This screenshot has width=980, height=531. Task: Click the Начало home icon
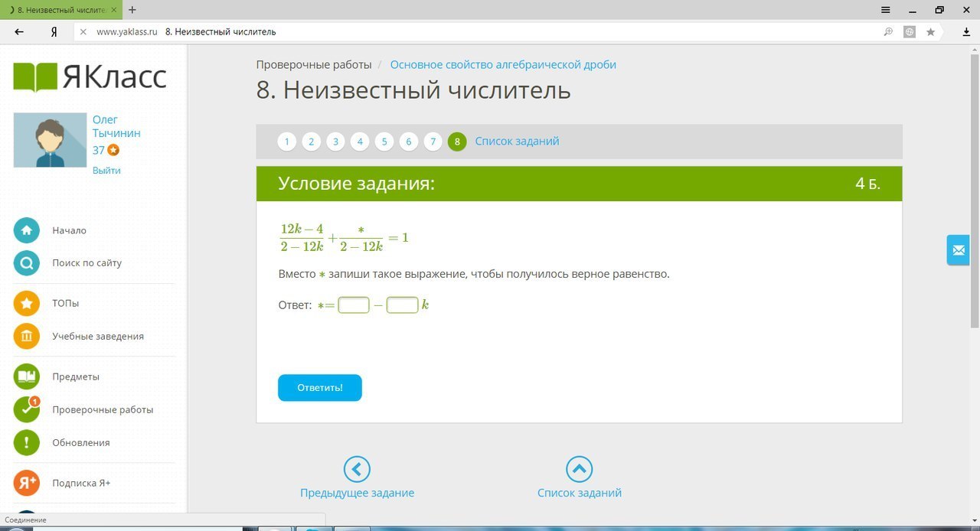click(x=27, y=230)
